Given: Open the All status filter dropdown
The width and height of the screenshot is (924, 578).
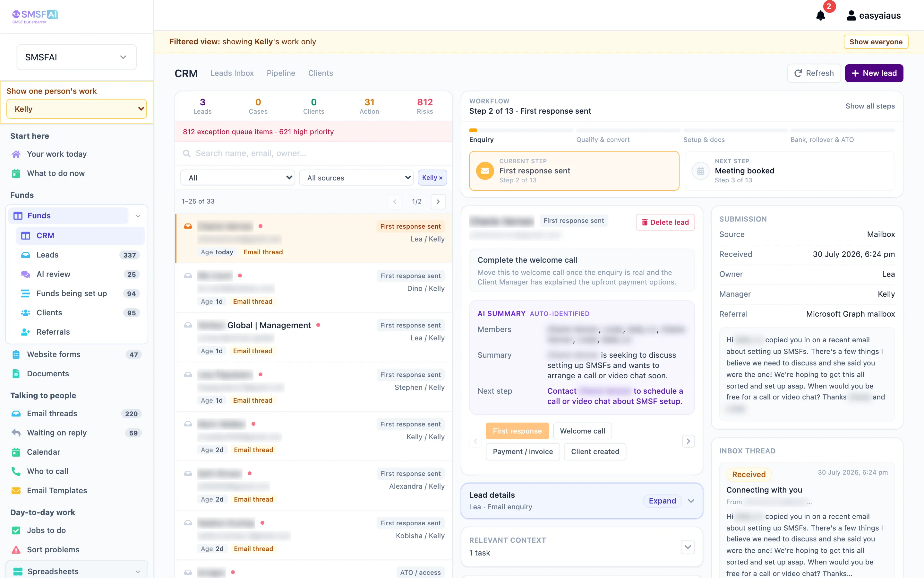Looking at the screenshot, I should click(237, 178).
